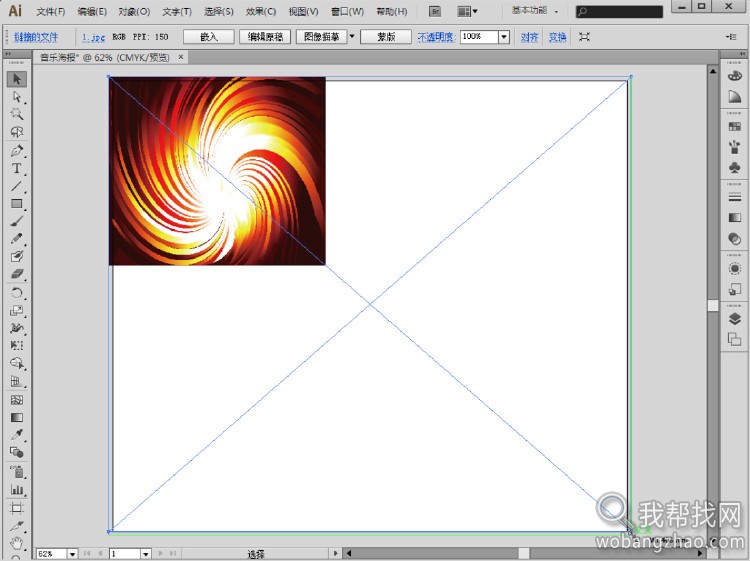Select the Direct Selection (white arrow) tool
Viewport: 750px width, 561px height.
[17, 97]
